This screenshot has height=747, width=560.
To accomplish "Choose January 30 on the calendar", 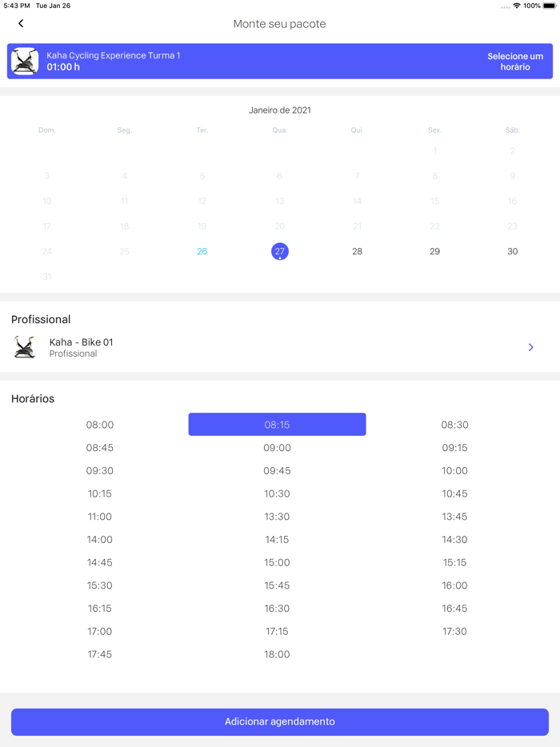I will pos(512,251).
